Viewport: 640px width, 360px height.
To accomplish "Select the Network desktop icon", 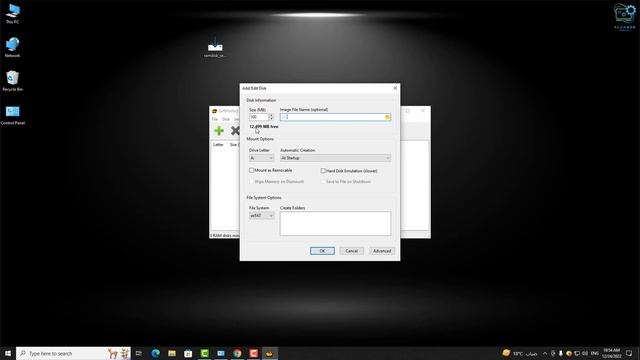I will pyautogui.click(x=13, y=47).
